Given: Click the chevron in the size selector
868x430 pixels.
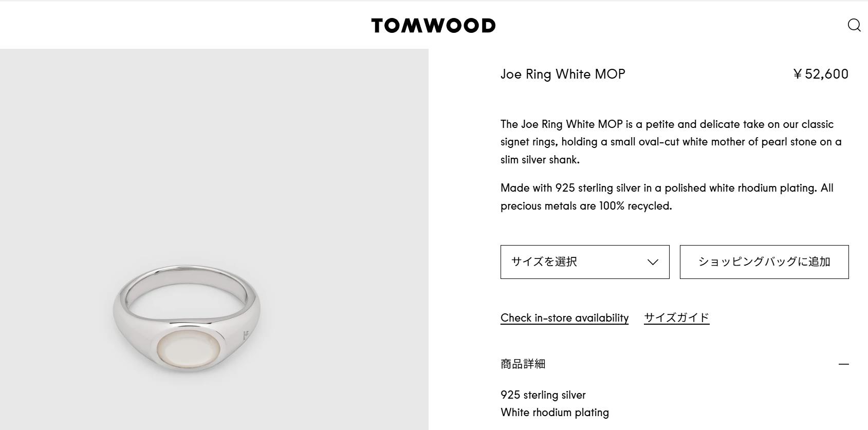Looking at the screenshot, I should [x=653, y=262].
